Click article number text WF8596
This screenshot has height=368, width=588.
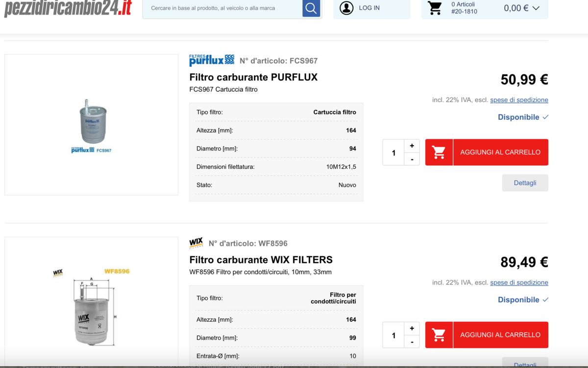pos(273,243)
